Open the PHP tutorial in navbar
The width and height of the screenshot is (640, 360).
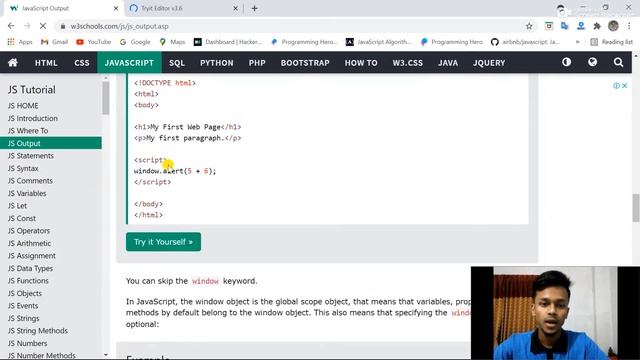coord(257,63)
